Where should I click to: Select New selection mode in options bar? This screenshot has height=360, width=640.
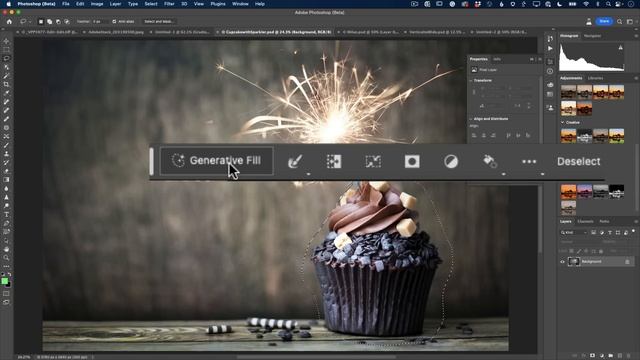point(41,22)
